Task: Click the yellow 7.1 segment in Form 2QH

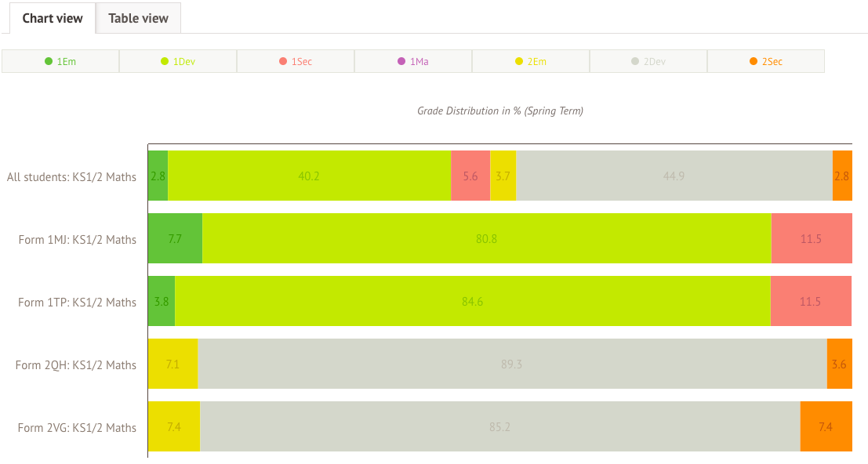Action: coord(173,364)
